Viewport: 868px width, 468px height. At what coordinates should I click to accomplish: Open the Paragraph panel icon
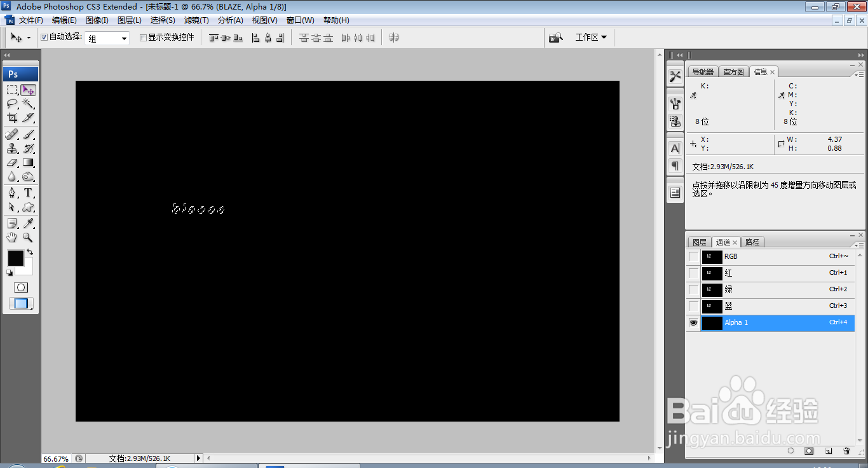675,165
